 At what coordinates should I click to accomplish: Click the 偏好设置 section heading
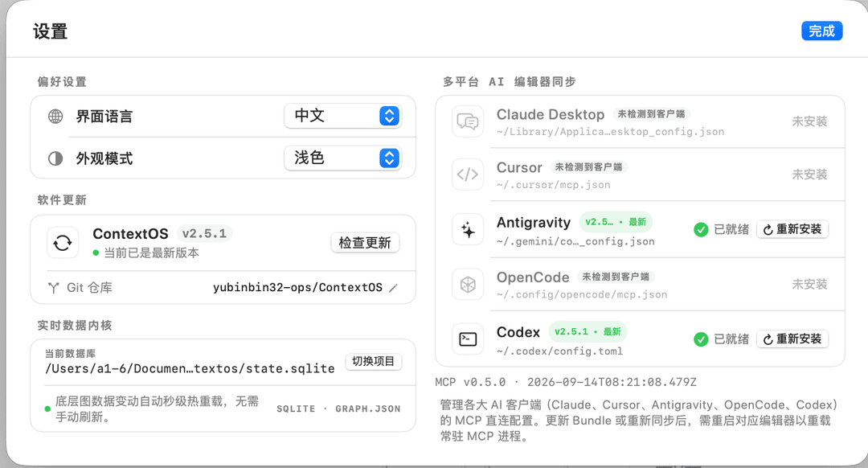click(x=62, y=82)
